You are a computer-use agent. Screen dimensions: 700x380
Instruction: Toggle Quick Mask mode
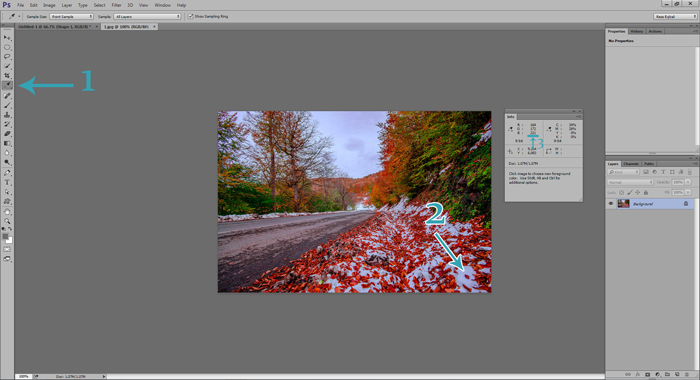(x=7, y=249)
